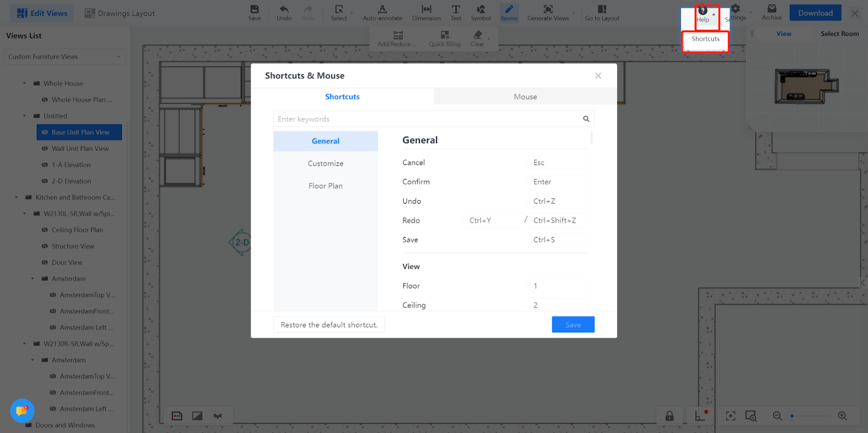Select Wall Unit Plan View in tree
The height and width of the screenshot is (433, 868).
tap(80, 149)
